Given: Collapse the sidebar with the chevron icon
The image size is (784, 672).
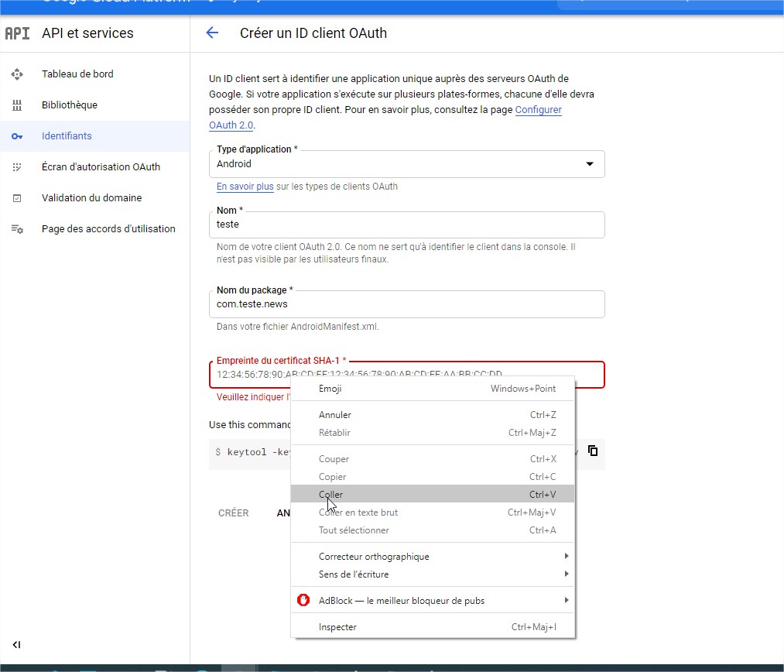Looking at the screenshot, I should click(16, 644).
